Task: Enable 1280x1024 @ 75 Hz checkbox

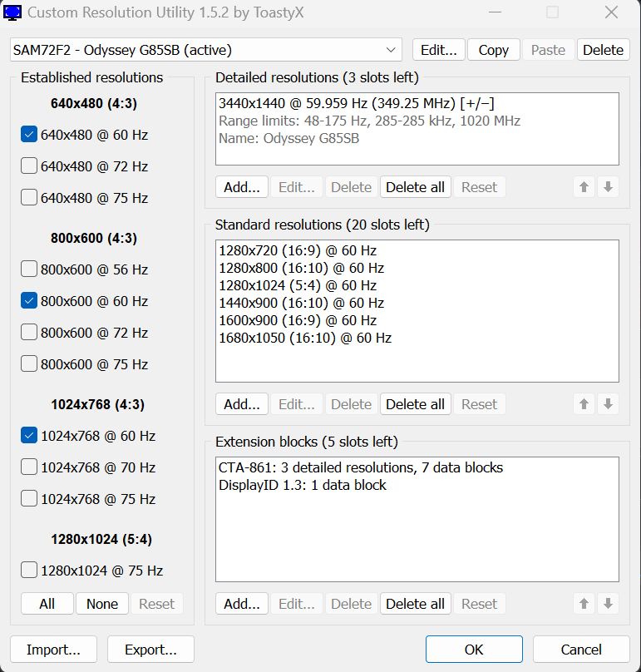Action: 29,571
